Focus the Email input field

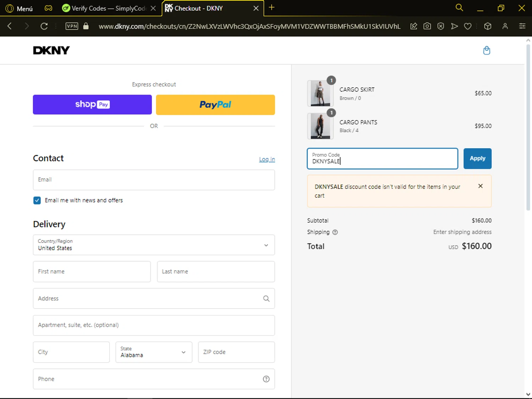click(154, 180)
